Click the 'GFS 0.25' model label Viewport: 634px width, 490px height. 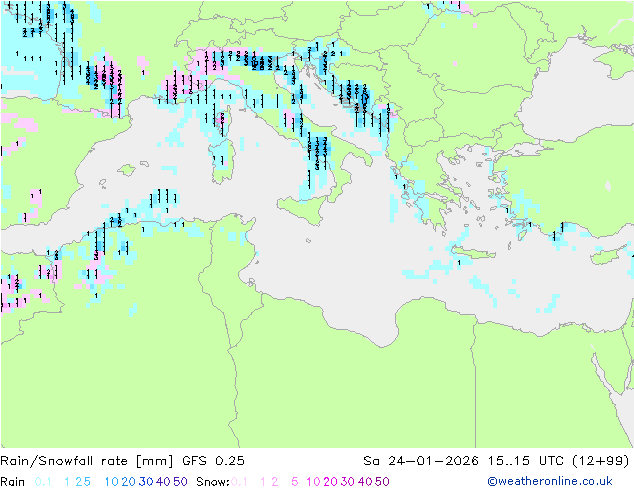tap(213, 461)
